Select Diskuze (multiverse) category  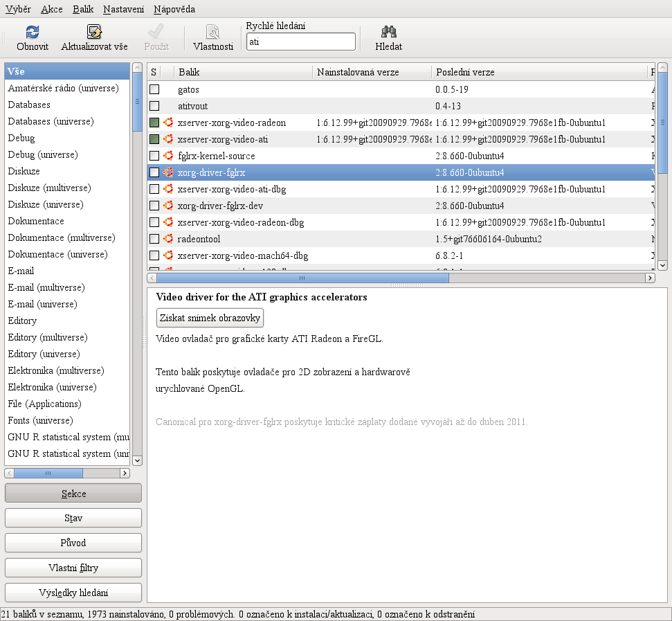67,188
